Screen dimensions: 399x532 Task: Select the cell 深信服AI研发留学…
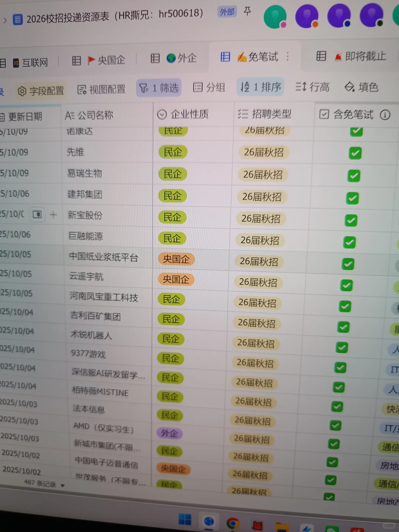(109, 374)
